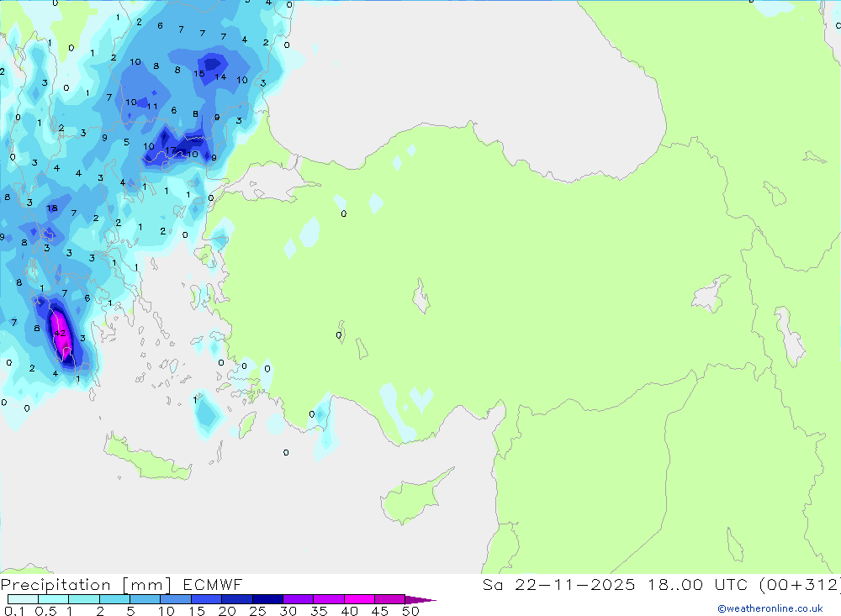This screenshot has width=841, height=616.
Task: Click the 'Sa 22-11-2025 18..00 UTC' timestamp
Action: tap(616, 584)
